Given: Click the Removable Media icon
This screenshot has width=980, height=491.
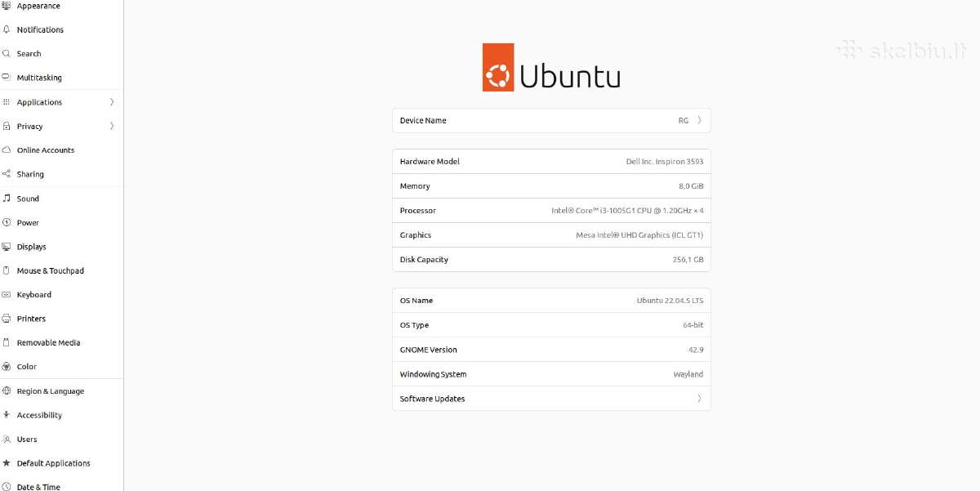Looking at the screenshot, I should pos(7,342).
